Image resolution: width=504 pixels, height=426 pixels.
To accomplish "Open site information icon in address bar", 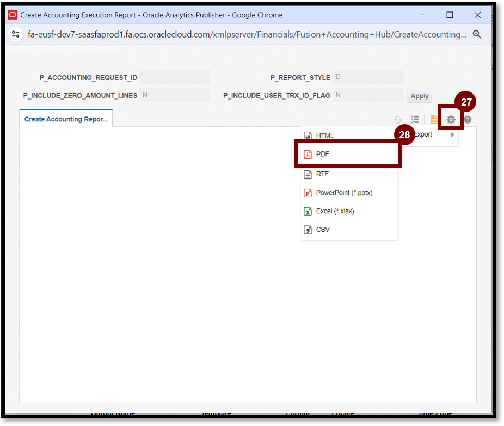I will (16, 34).
